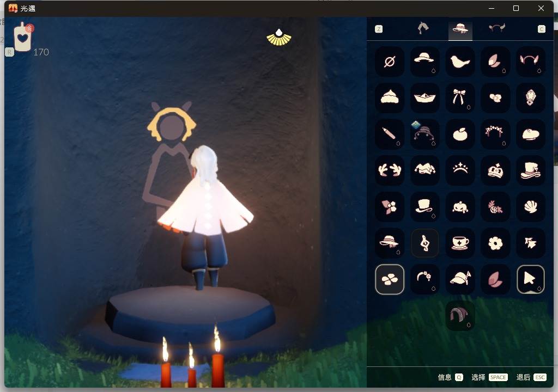The width and height of the screenshot is (558, 392).
Task: Equip the pencil hair accessory
Action: [390, 134]
